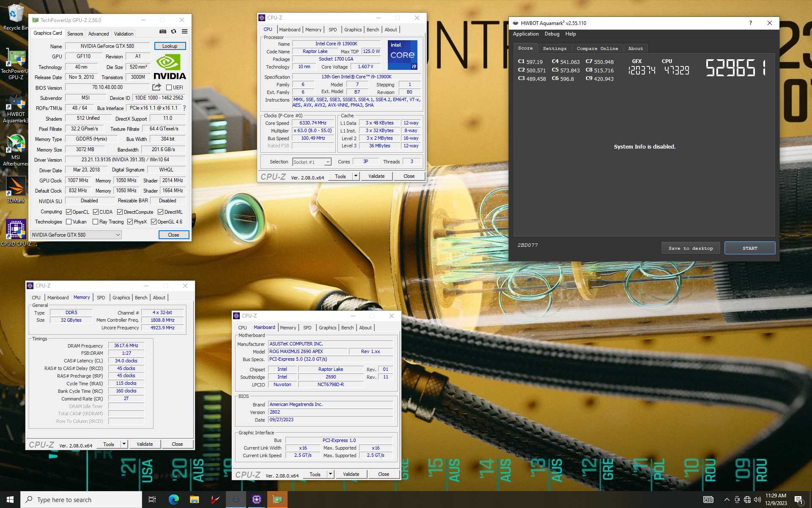Toggle the Vulkan checkbox
This screenshot has width=812, height=508.
tap(69, 221)
